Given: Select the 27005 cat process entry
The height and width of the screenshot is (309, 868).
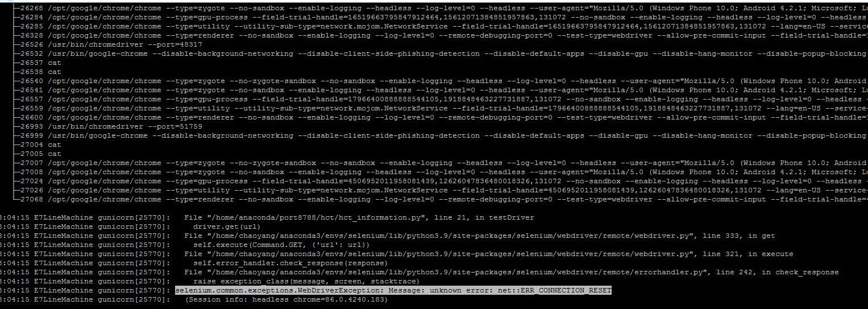Looking at the screenshot, I should point(39,153).
